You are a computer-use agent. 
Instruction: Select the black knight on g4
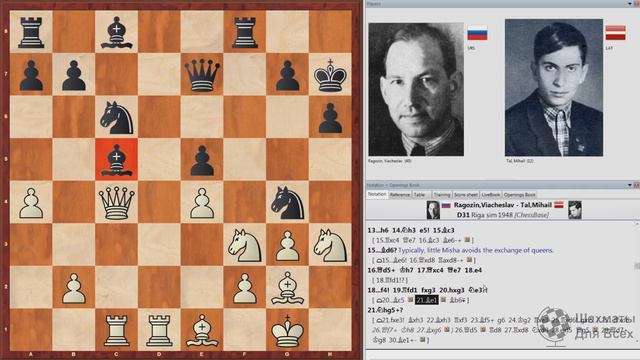click(288, 202)
